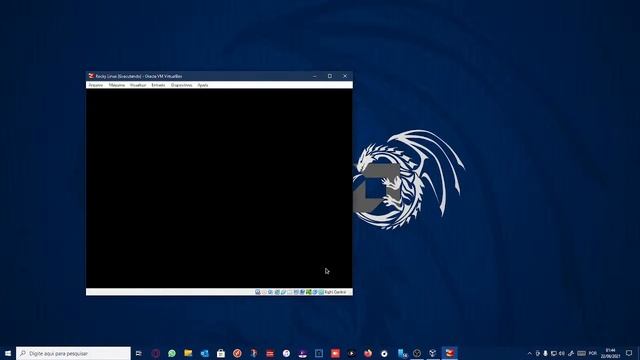Screen dimensions: 640x360
Task: Open the Entrada menu
Action: pos(158,85)
